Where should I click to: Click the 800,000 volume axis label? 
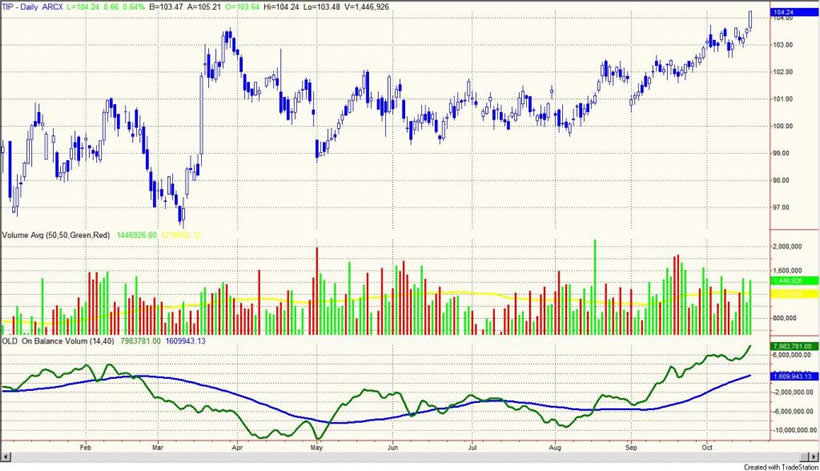[x=784, y=318]
